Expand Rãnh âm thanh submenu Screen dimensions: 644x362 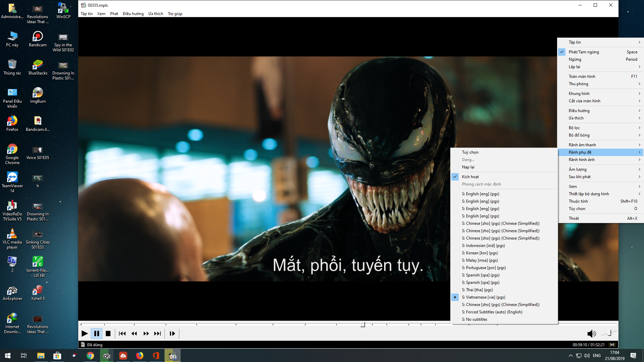(601, 145)
